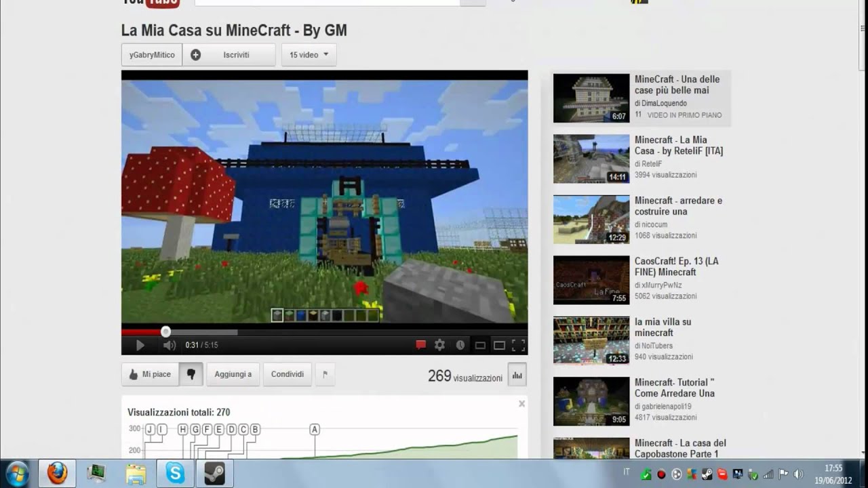The height and width of the screenshot is (488, 868).
Task: Open 'Minecraft - La Mia Casa - by ReteliF' link
Action: (x=679, y=145)
